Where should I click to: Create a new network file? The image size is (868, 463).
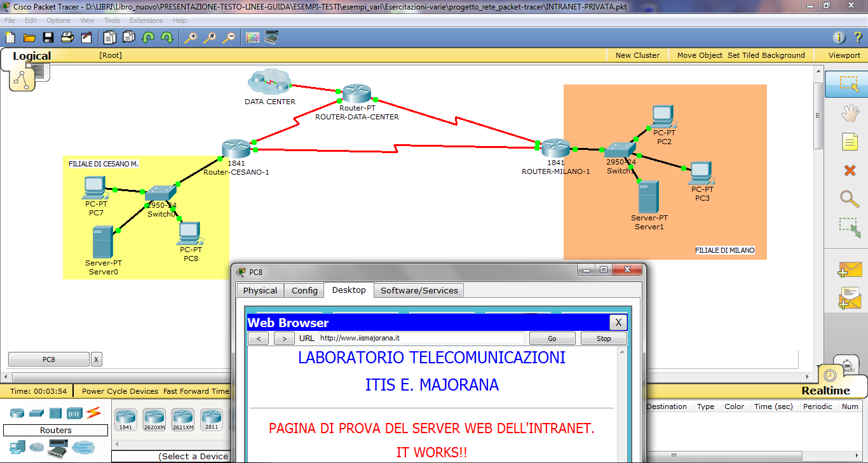[x=10, y=37]
